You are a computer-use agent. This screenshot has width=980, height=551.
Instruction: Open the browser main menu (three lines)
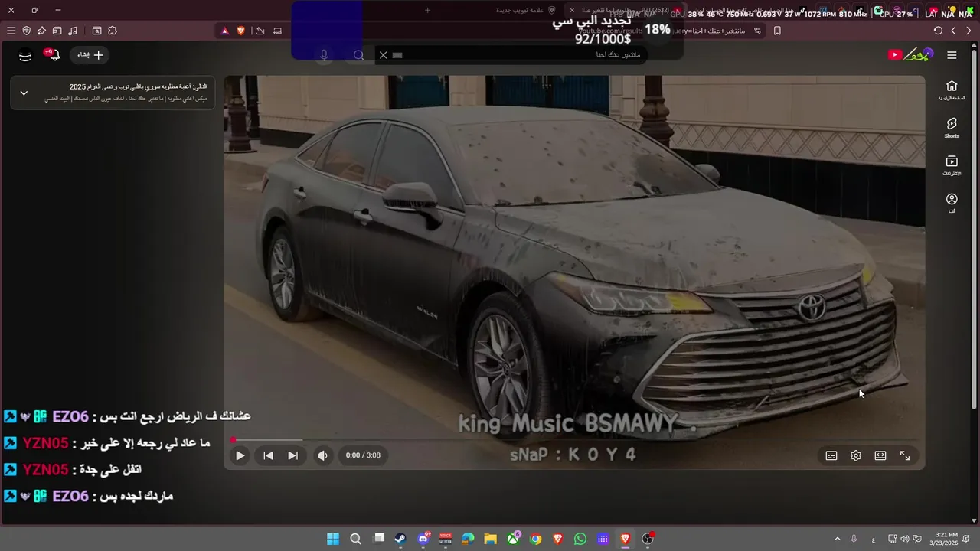11,31
